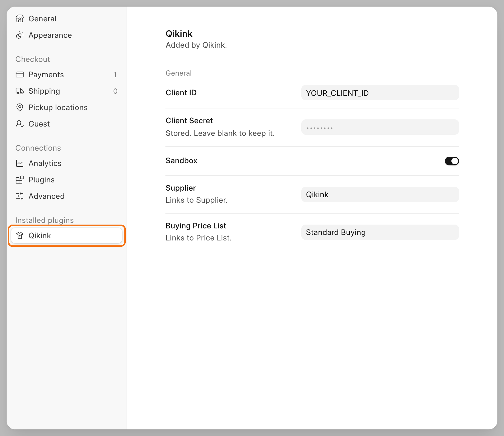Viewport: 504px width, 436px height.
Task: Click 'Stored. Leave blank to keep it.' hint
Action: click(220, 133)
